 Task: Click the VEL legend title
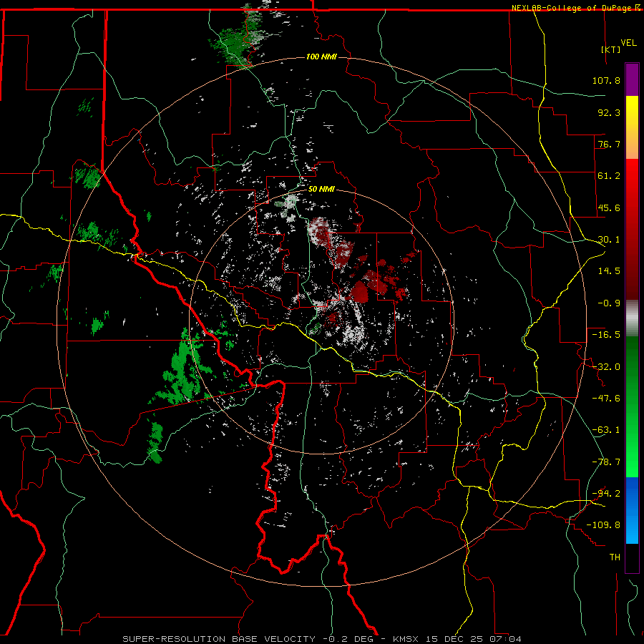pyautogui.click(x=628, y=43)
